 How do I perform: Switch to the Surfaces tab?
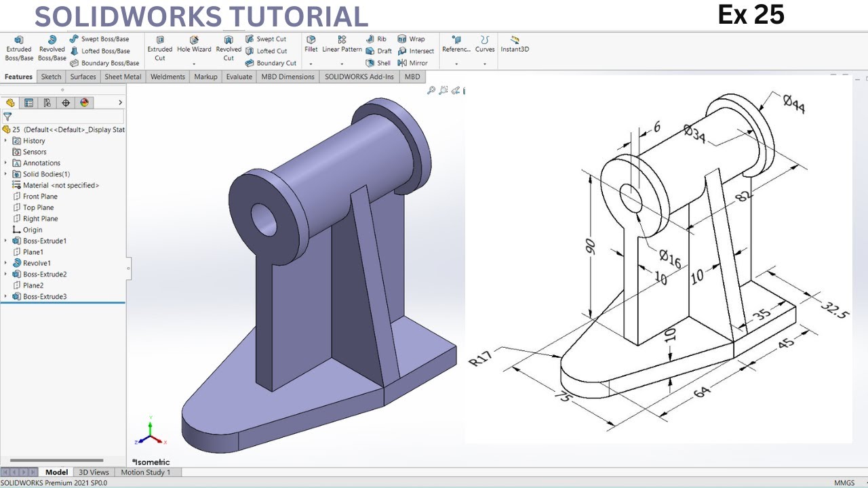point(83,77)
